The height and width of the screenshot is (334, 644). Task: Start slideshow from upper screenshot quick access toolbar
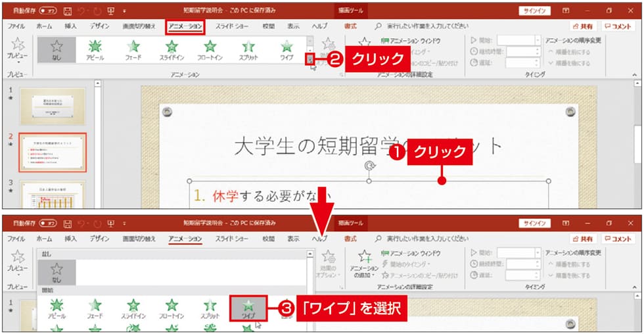[x=110, y=11]
